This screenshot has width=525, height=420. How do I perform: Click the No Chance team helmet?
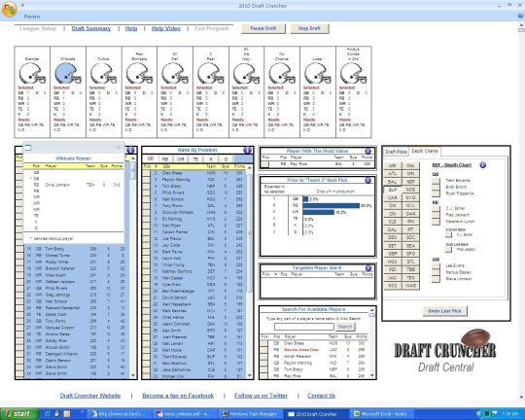click(282, 74)
